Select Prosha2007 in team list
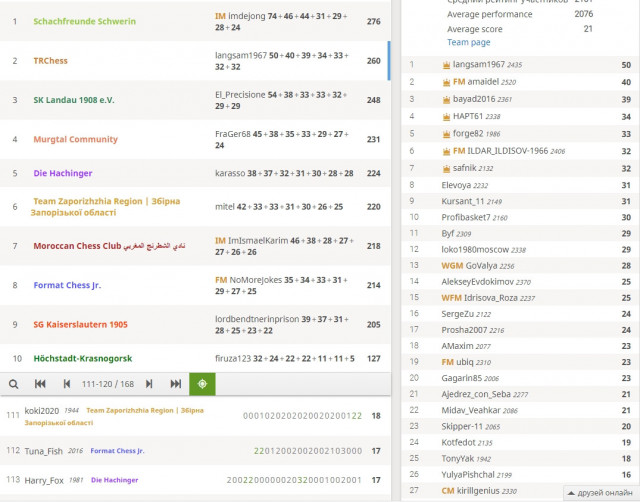The height and width of the screenshot is (502, 640). click(x=520, y=330)
